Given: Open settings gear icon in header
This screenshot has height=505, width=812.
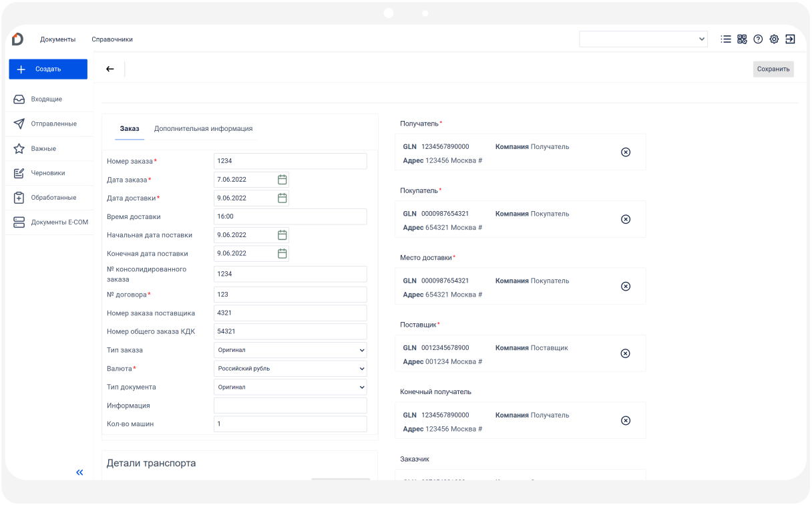Looking at the screenshot, I should pos(774,39).
